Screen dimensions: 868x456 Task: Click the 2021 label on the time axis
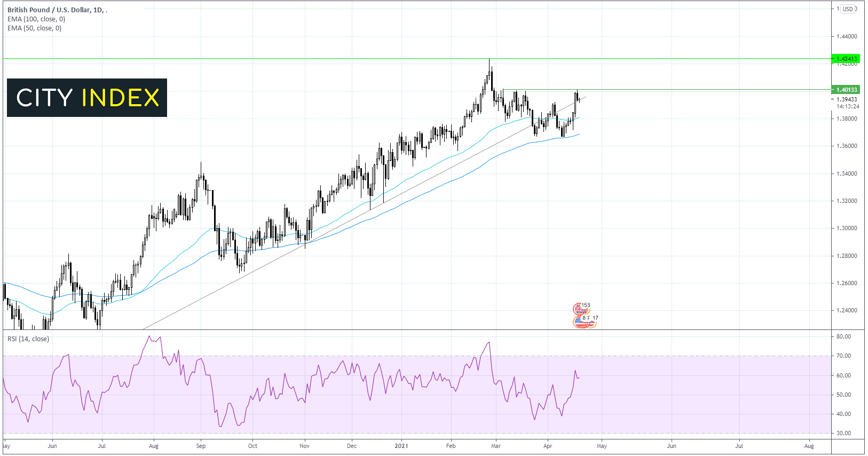point(401,446)
